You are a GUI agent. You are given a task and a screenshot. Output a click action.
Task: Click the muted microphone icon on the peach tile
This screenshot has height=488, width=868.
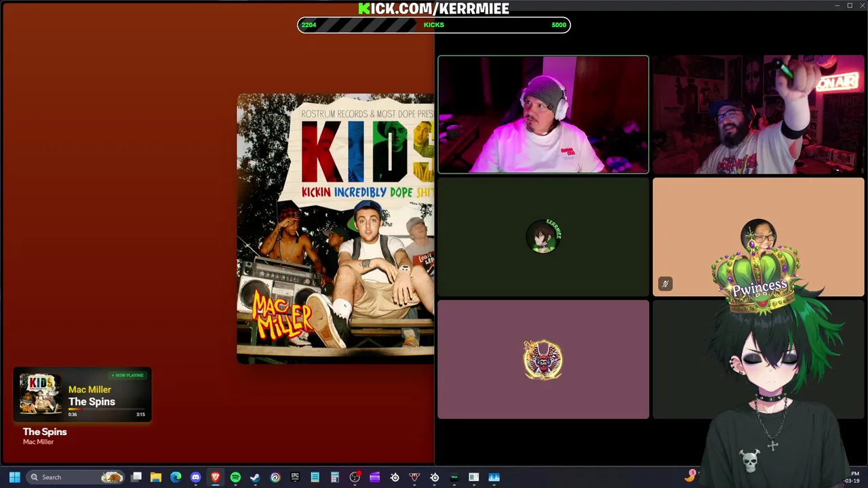point(665,284)
